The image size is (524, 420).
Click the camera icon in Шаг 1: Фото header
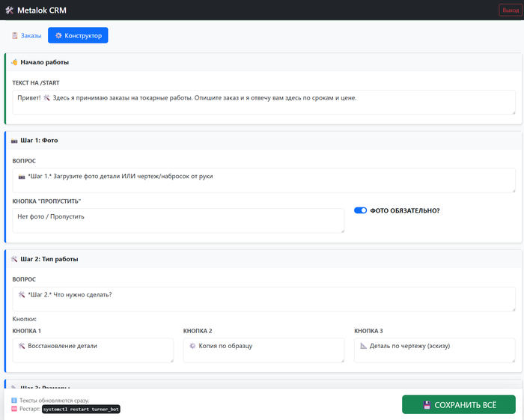pos(14,140)
